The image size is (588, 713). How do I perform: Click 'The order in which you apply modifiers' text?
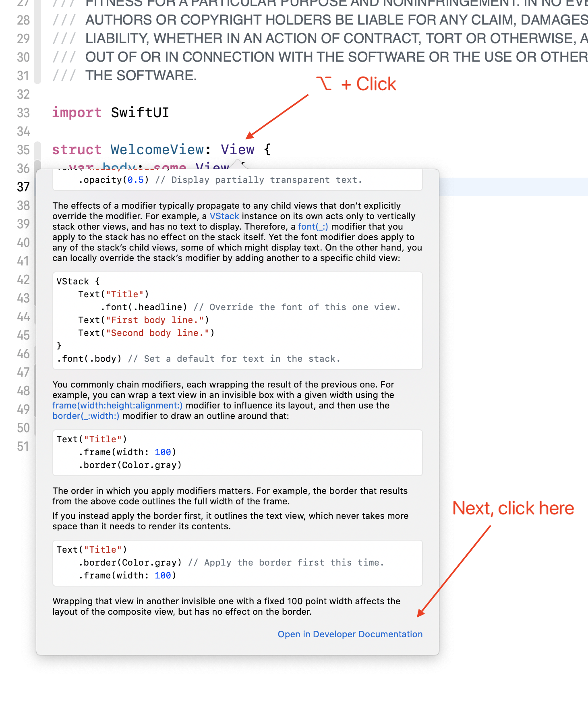[230, 496]
